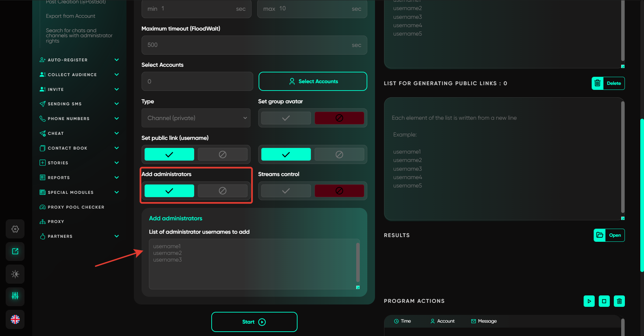Open the sliders equalizer icon
644x336 pixels.
point(15,296)
